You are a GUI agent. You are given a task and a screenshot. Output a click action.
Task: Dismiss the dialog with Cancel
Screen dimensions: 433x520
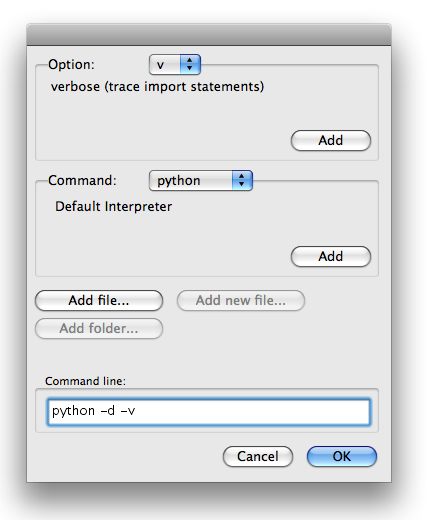(258, 456)
